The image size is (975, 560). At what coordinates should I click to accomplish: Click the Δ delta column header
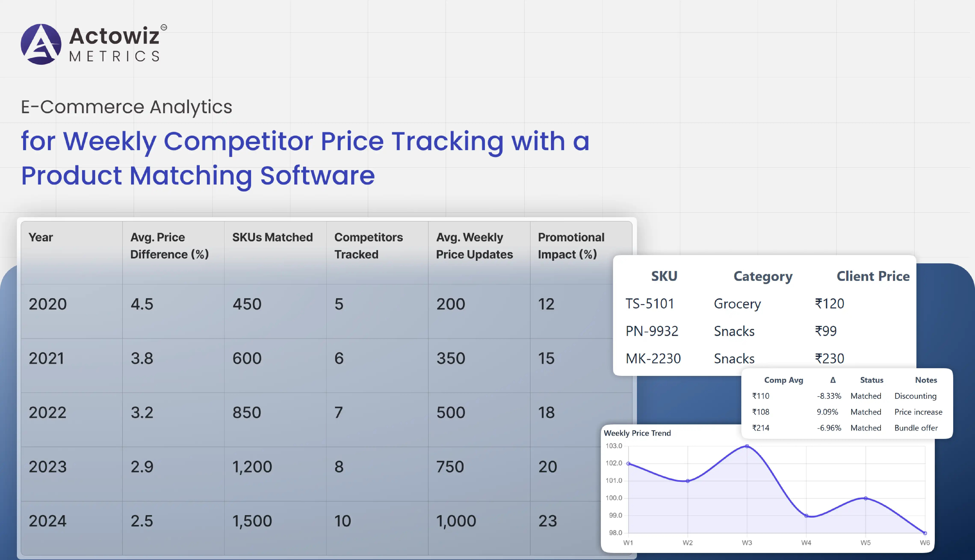click(833, 380)
